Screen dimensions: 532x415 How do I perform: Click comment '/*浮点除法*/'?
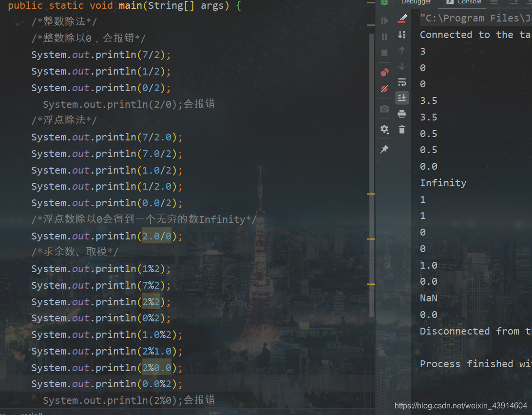tap(64, 120)
